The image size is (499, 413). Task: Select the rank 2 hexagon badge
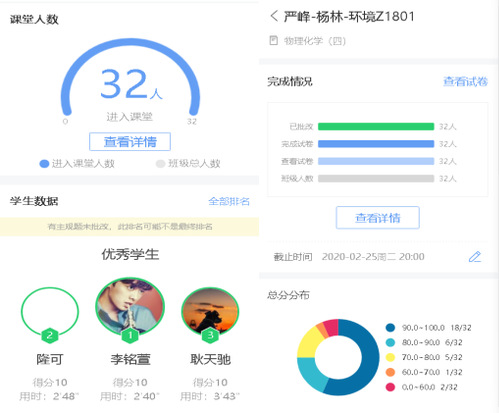[50, 335]
